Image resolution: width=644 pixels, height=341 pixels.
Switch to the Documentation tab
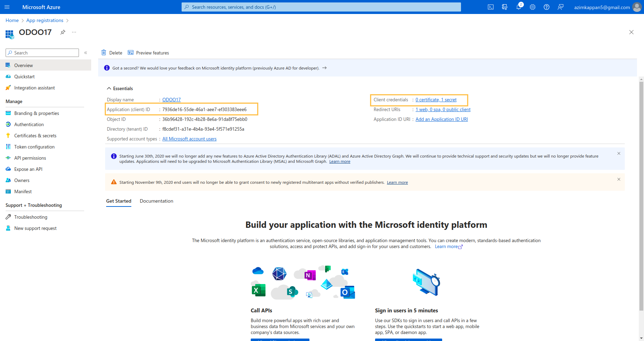[x=156, y=201]
